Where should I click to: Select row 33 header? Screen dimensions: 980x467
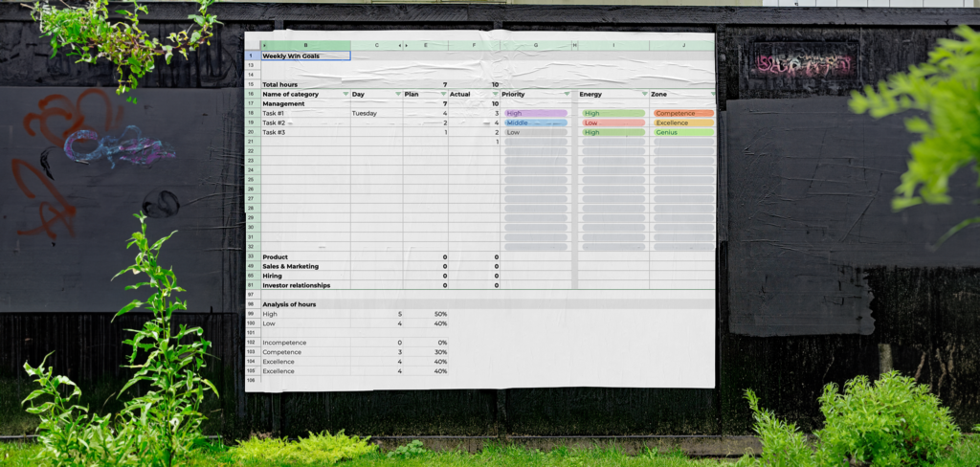point(253,256)
